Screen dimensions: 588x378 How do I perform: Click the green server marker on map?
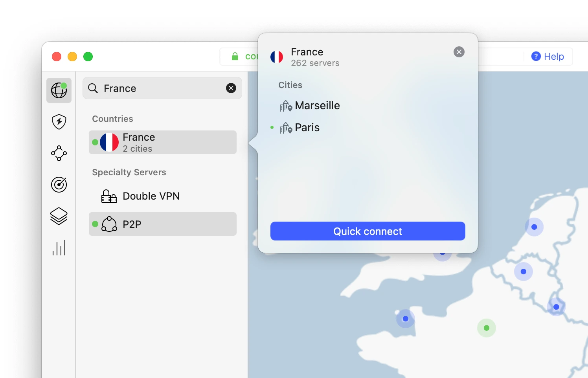tap(487, 328)
